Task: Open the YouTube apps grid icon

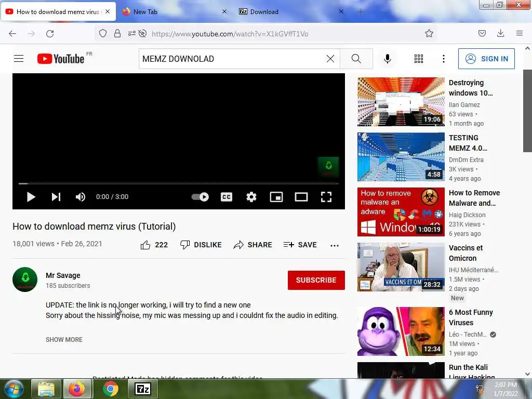Action: click(x=419, y=59)
